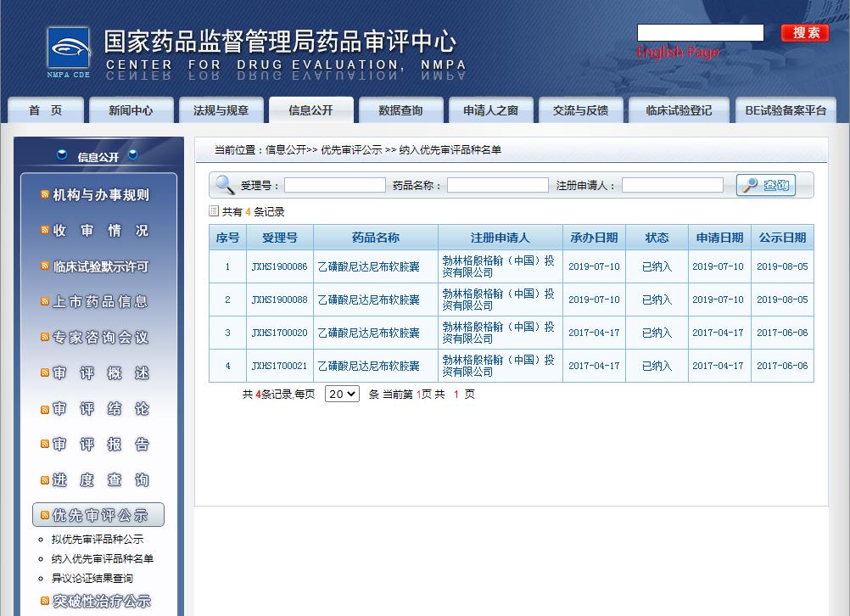The width and height of the screenshot is (850, 616).
Task: Open 专家咨询会议 in the sidebar
Action: 101,338
